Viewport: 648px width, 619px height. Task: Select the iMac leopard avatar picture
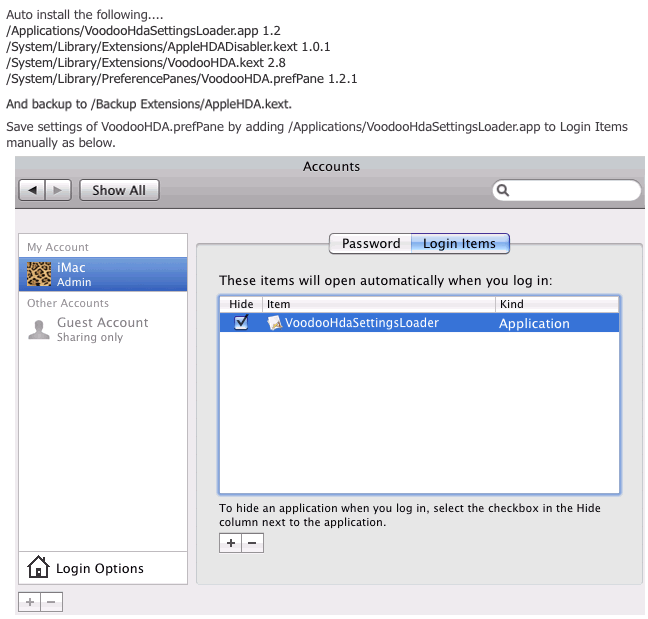(x=39, y=274)
